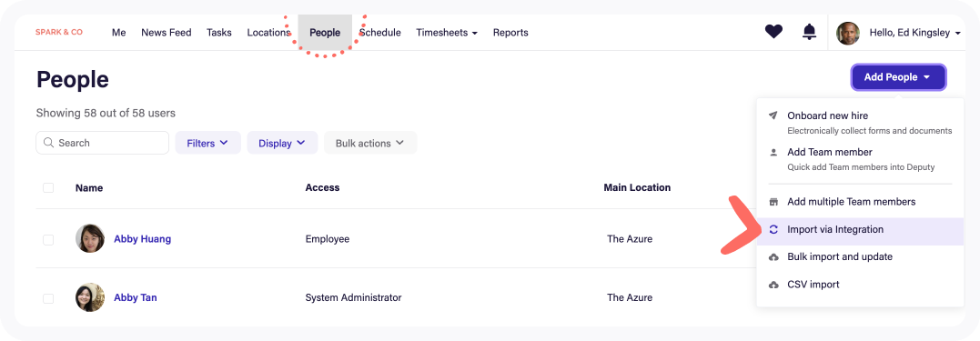Go to the Reports tab
This screenshot has height=341, width=980.
pyautogui.click(x=510, y=33)
